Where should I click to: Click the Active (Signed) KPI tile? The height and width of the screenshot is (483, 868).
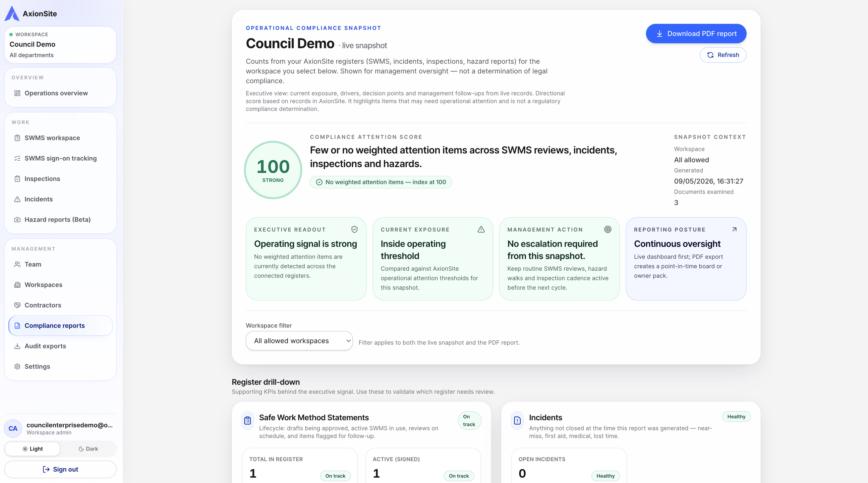423,466
